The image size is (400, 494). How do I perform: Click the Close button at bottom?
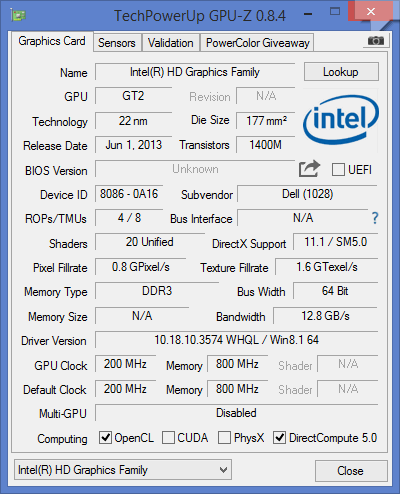(351, 471)
